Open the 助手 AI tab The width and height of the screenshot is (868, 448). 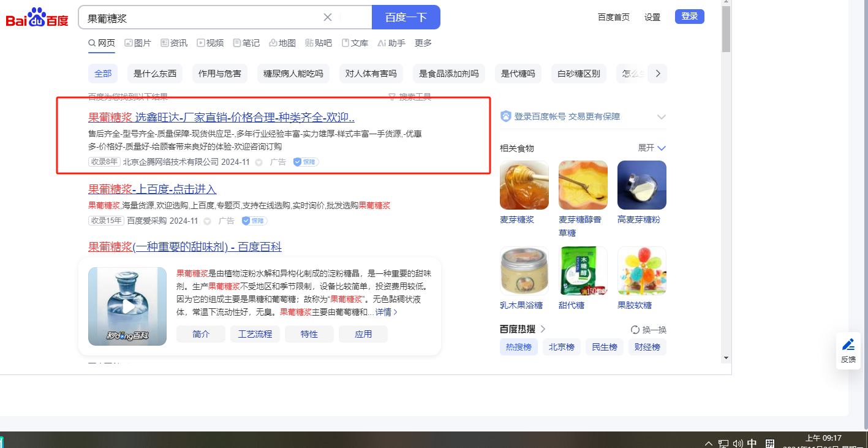(x=391, y=43)
